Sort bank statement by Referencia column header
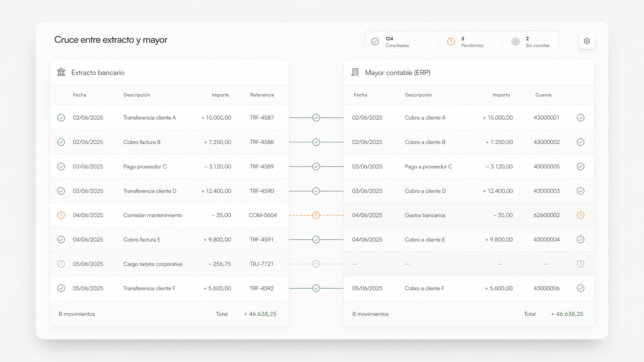The height and width of the screenshot is (362, 644). tap(262, 95)
